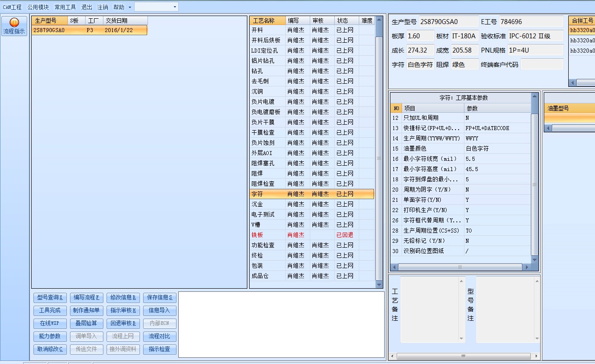Click the 验收标准 field
Screen dimensions: 595x364
(535, 36)
